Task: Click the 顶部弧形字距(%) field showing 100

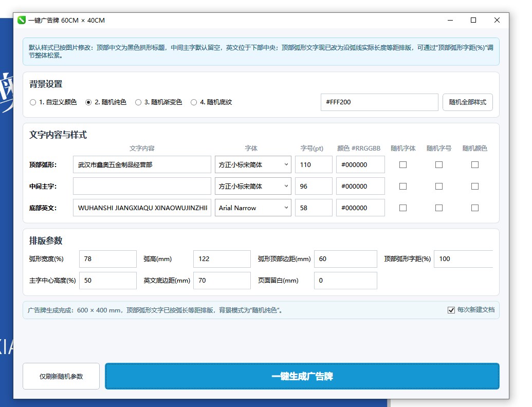Action: click(464, 259)
